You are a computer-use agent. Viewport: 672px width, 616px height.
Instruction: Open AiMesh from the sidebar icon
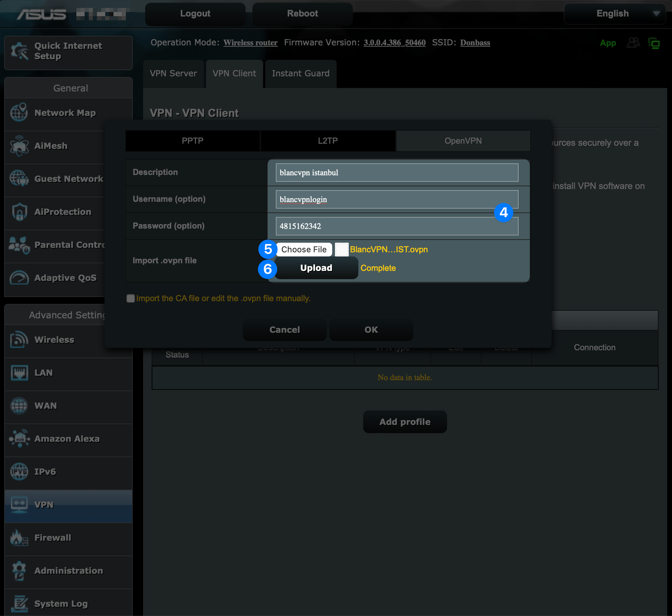coord(19,146)
